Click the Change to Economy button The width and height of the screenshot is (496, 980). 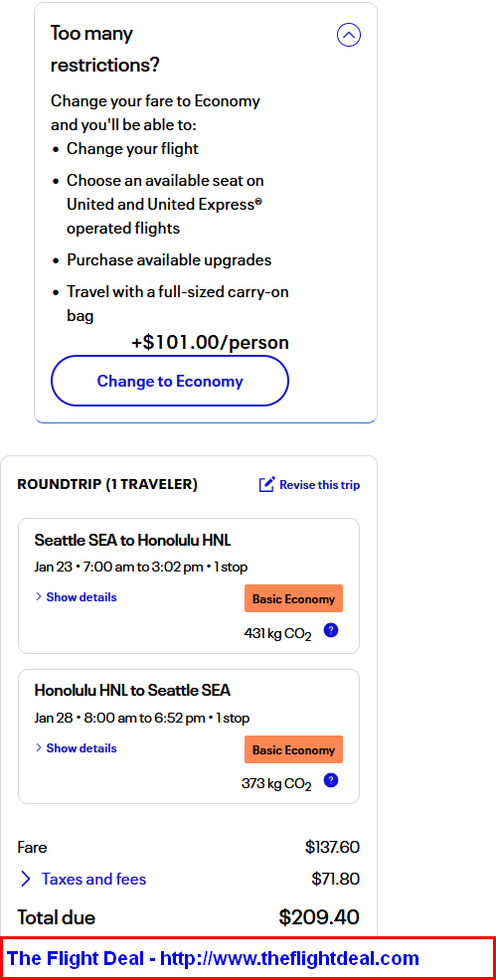170,381
